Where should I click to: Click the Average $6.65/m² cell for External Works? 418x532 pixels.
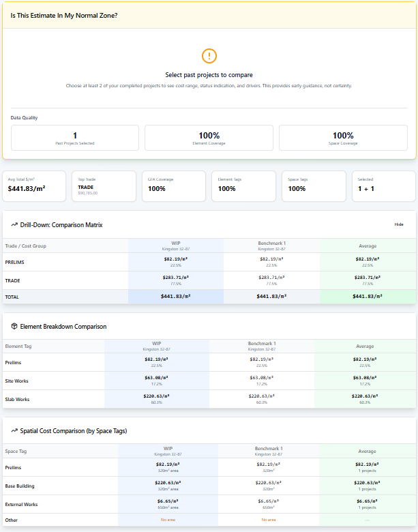coord(367,504)
